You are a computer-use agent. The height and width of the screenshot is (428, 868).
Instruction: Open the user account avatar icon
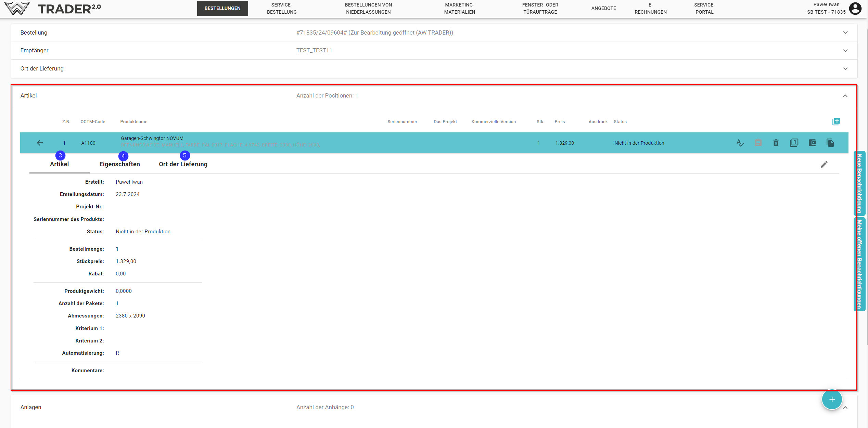855,9
